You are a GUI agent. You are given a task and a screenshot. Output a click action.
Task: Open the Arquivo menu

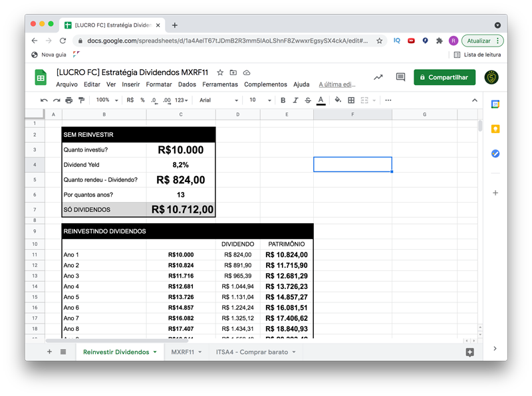tap(67, 84)
